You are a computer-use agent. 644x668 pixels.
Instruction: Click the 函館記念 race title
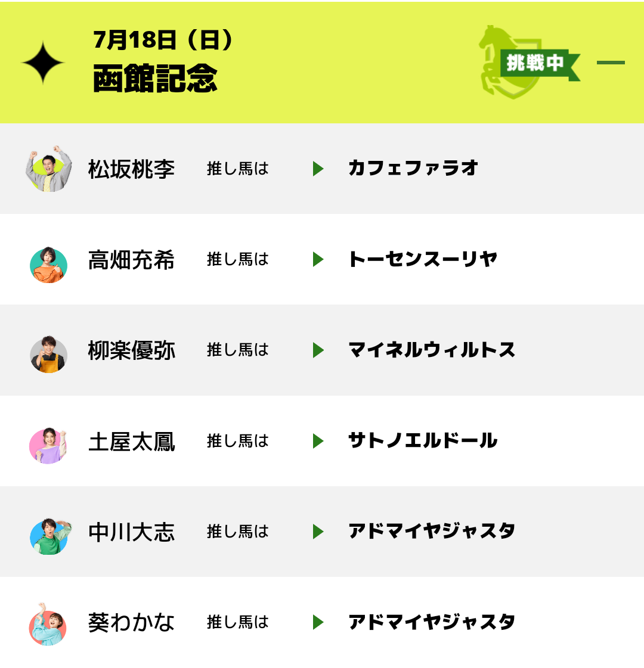tap(155, 79)
